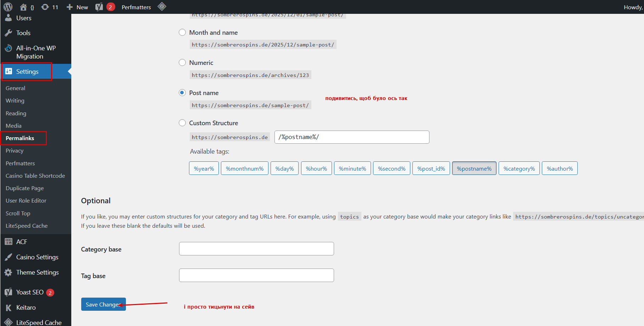Open the New content menu
This screenshot has height=326, width=644.
click(x=78, y=7)
